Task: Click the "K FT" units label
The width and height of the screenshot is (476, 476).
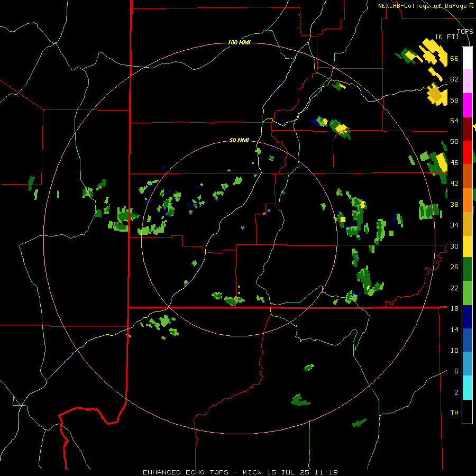Action: click(447, 36)
